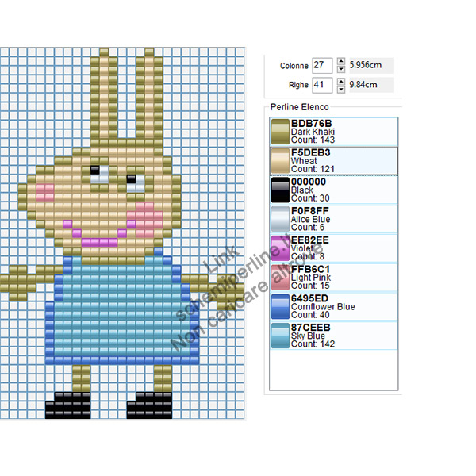Click the 5.956cm width value
The width and height of the screenshot is (476, 476).
tap(366, 65)
